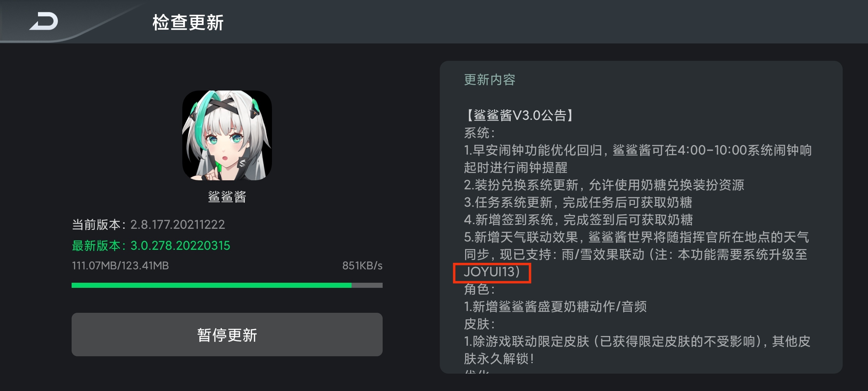Tap the 皮肤: section label
This screenshot has width=868, height=391.
coord(480,324)
